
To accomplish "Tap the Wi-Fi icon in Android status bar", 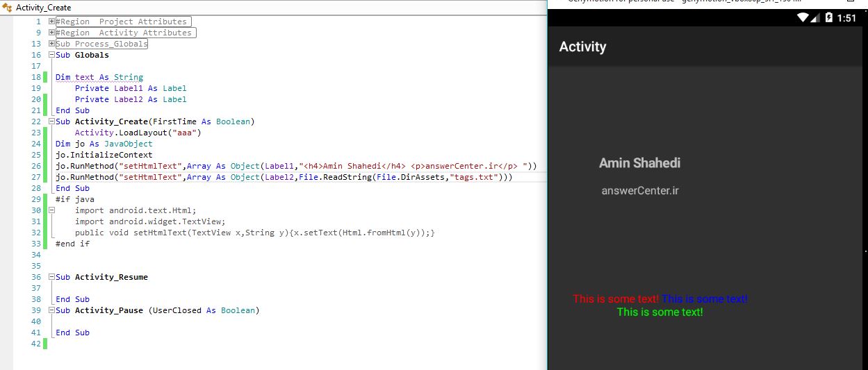I will coord(803,18).
